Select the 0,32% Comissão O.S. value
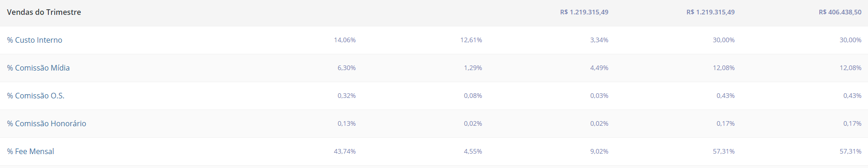Image resolution: width=868 pixels, height=168 pixels. click(346, 96)
